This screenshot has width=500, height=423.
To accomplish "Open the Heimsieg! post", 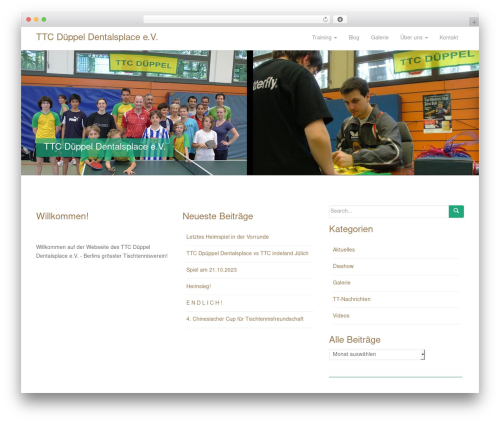I will (198, 286).
